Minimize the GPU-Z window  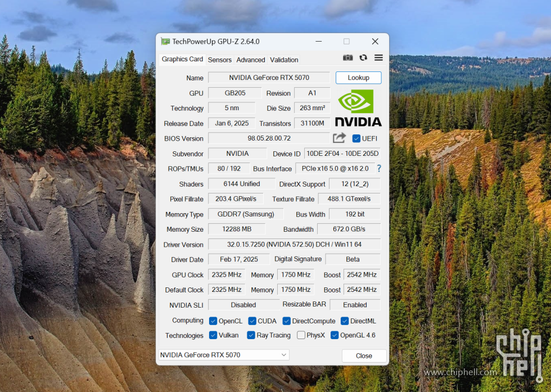click(319, 42)
